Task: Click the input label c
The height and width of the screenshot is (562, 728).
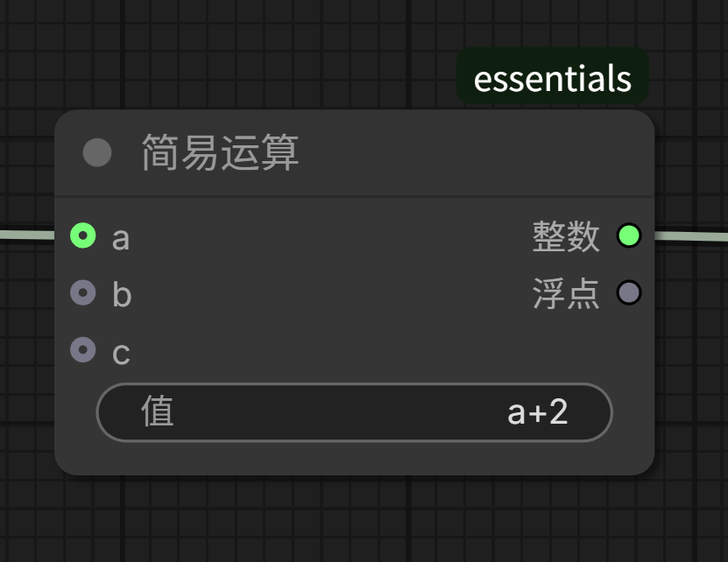Action: click(x=122, y=354)
